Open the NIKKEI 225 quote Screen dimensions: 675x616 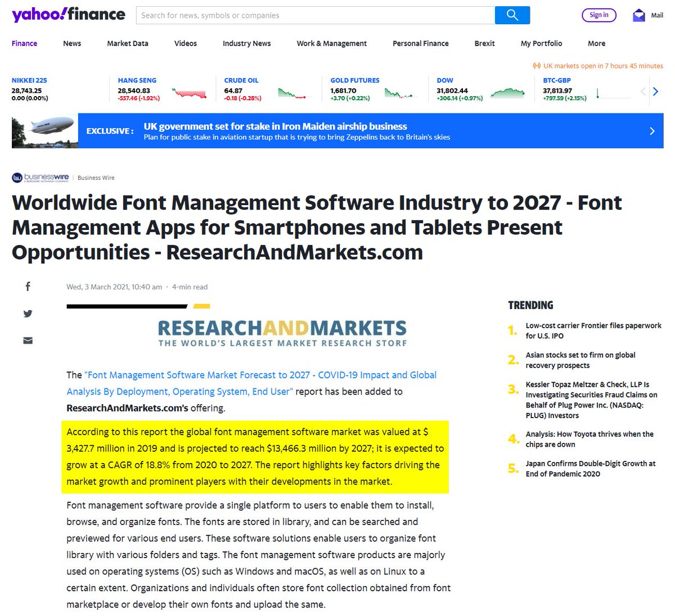point(29,80)
